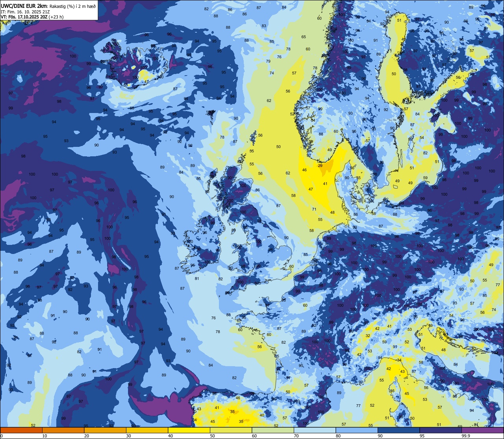Click 'Rakastig (%) í 2 m hæð' label
Viewport: 504px width, 439px height.
coord(72,6)
